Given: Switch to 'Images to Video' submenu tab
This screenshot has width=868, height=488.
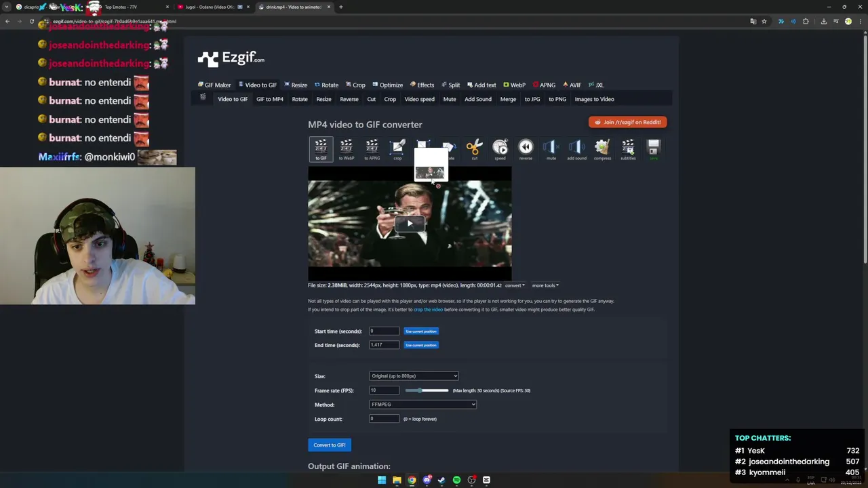Looking at the screenshot, I should tap(594, 99).
